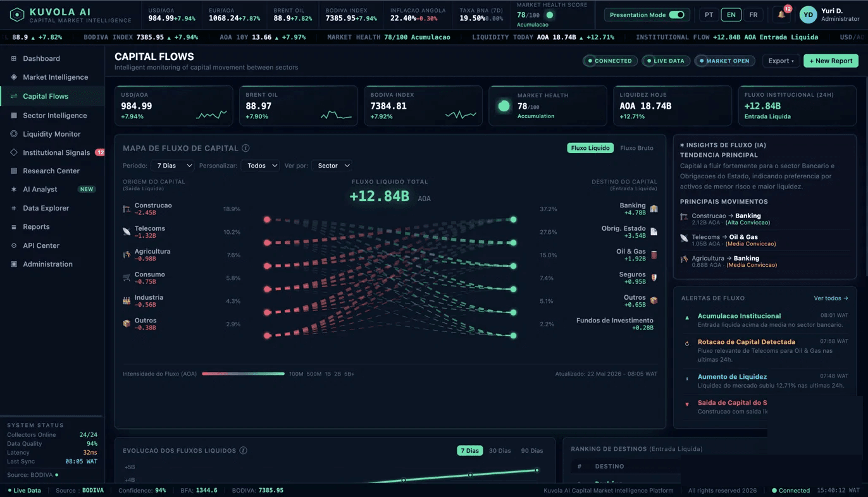Click info icon next to Mapa de Fluxo de Capital
The image size is (868, 497).
pyautogui.click(x=245, y=148)
